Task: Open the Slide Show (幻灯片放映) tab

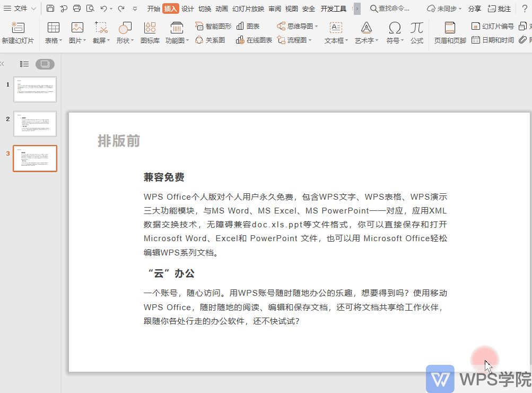Action: pyautogui.click(x=248, y=9)
